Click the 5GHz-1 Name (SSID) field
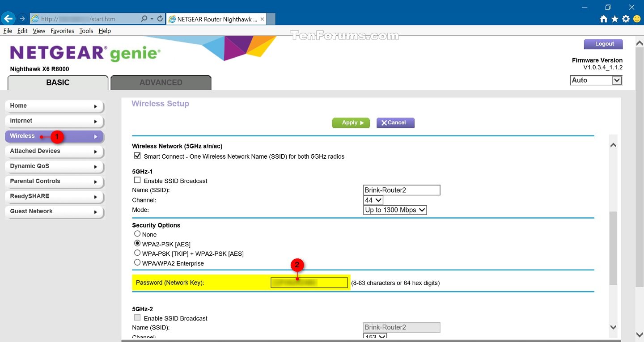 coord(402,190)
